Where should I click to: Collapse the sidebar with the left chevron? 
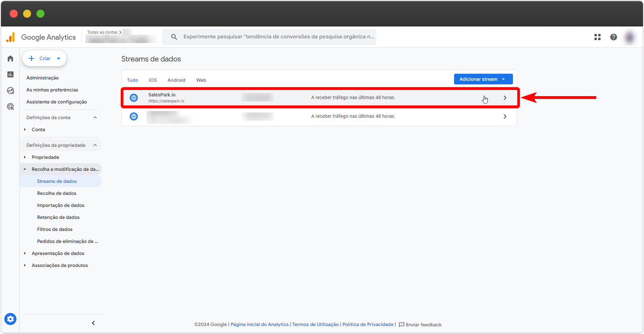point(93,323)
